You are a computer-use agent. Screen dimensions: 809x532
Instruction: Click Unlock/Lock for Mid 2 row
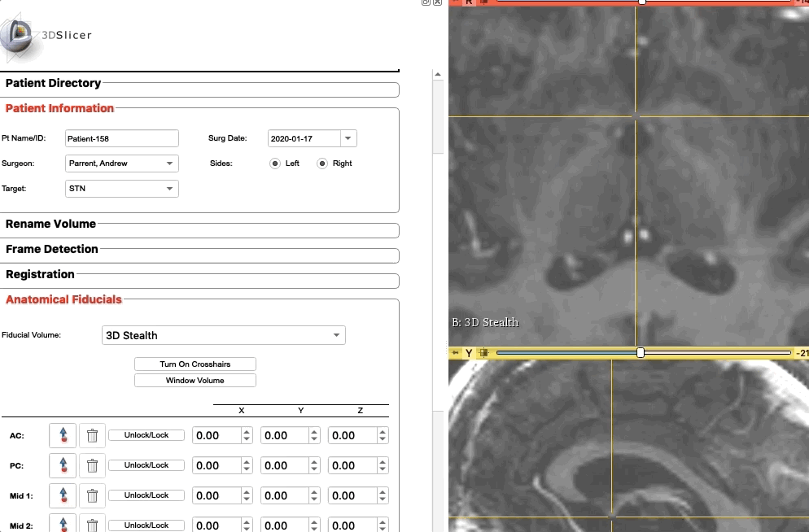146,525
